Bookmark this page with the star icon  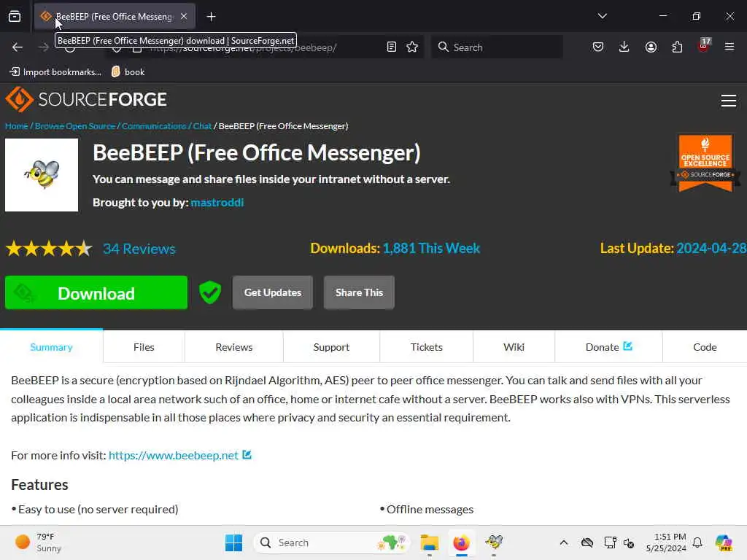pyautogui.click(x=412, y=47)
